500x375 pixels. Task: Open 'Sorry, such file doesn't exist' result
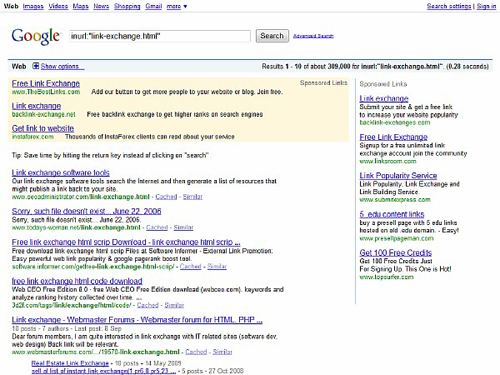pyautogui.click(x=86, y=211)
